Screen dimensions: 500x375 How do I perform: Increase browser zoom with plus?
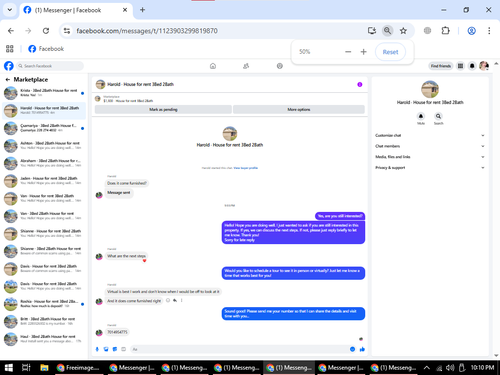[364, 52]
